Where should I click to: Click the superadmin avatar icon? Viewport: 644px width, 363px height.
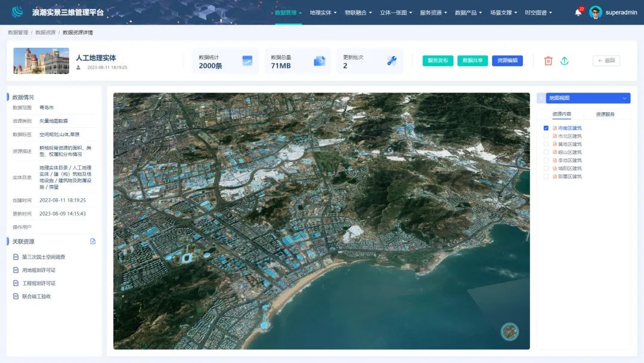pos(595,13)
